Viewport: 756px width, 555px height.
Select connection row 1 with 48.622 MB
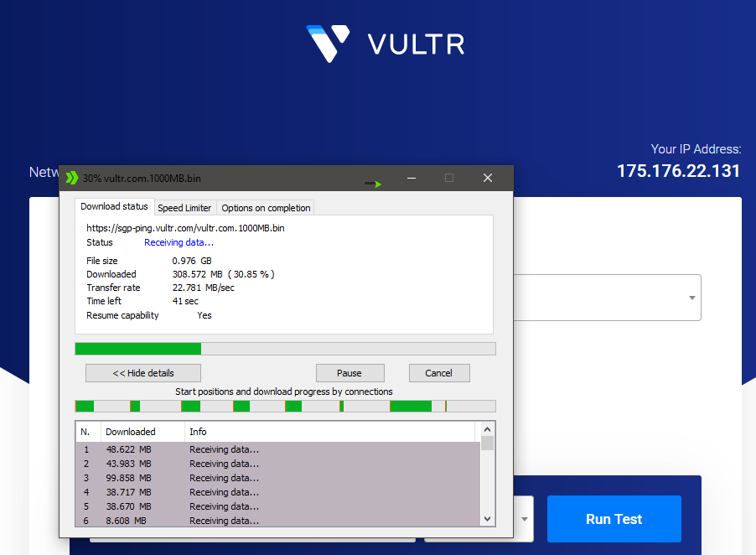[x=277, y=449]
